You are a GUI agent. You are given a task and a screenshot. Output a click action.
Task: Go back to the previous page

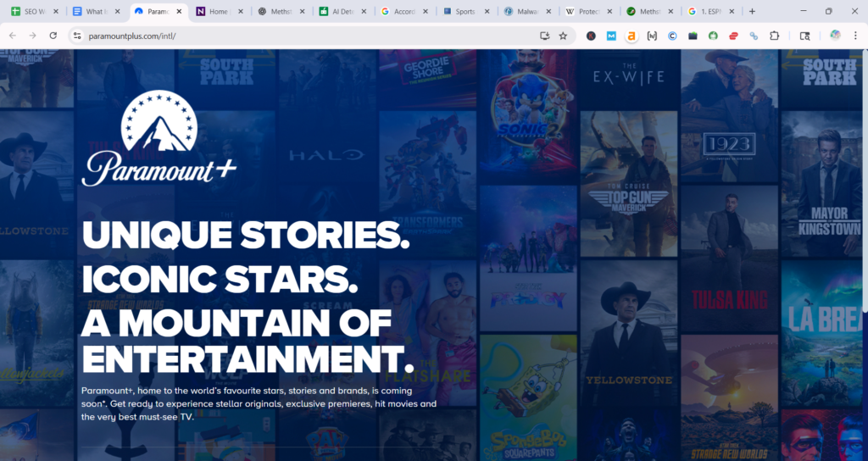tap(13, 36)
